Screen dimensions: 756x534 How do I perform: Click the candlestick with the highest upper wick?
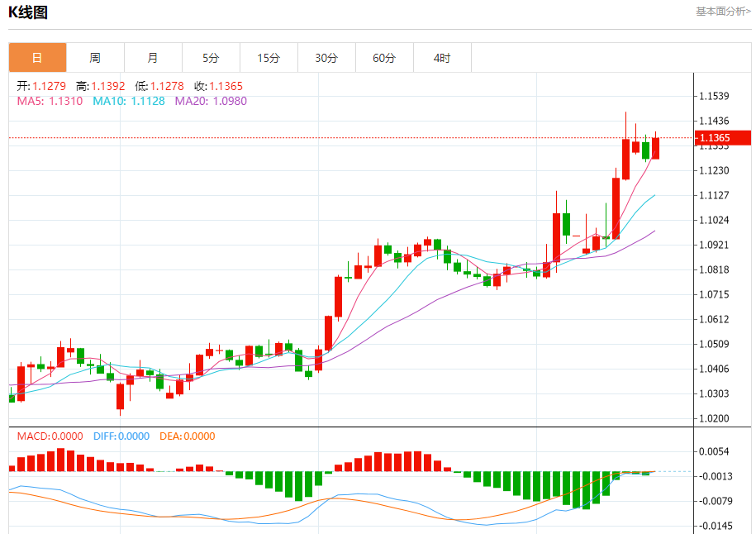(625, 160)
